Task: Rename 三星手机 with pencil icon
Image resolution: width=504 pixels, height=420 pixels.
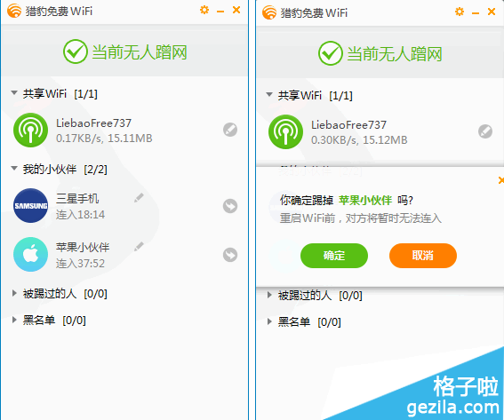Action: click(139, 198)
